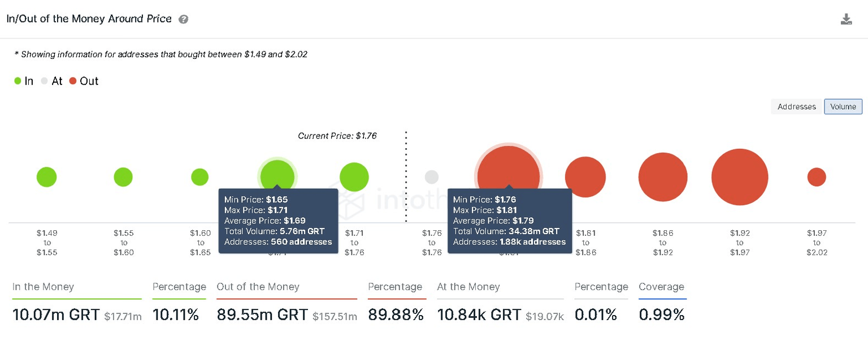Click the help question mark icon
868x349 pixels.
[183, 19]
